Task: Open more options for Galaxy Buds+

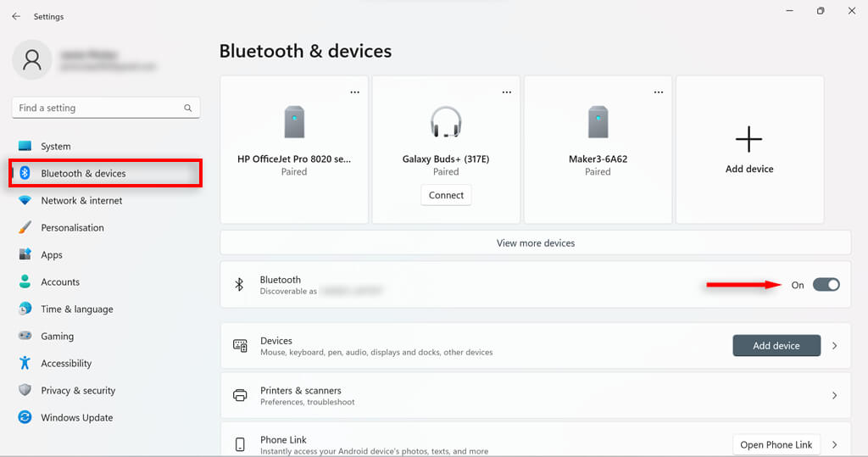Action: [x=507, y=92]
